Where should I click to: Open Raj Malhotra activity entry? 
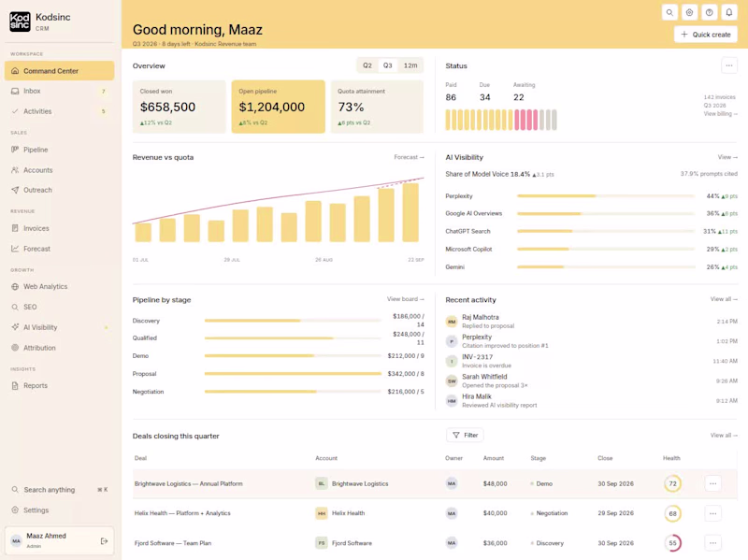point(591,322)
